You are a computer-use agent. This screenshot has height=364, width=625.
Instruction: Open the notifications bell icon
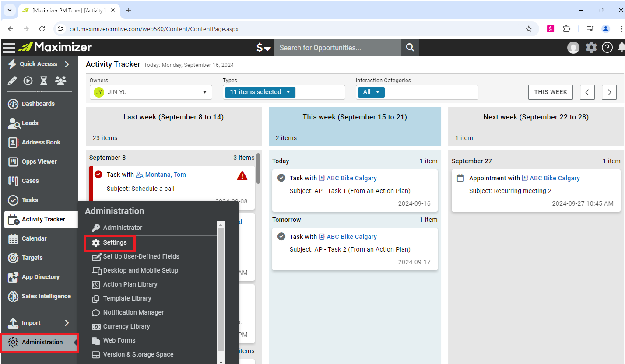tap(621, 47)
